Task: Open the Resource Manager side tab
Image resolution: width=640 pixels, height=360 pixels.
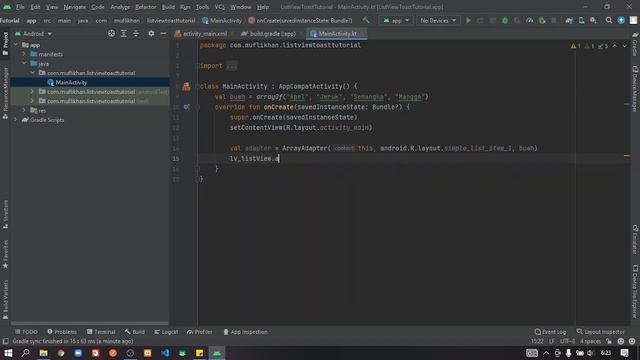Action: click(5, 93)
